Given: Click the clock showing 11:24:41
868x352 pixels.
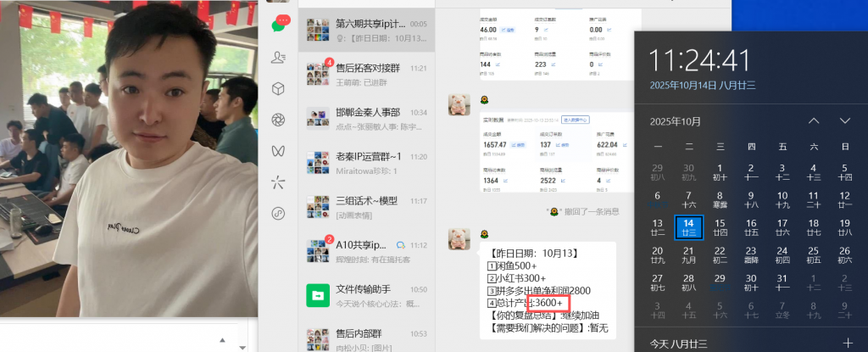Looking at the screenshot, I should tap(699, 60).
